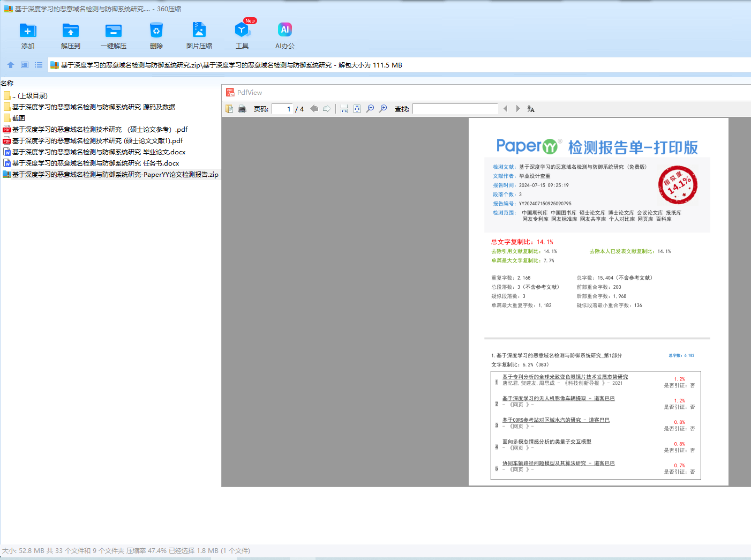Screen dimensions: 751x560
Task: Click the PaperYY report zip archive icon
Action: coord(7,174)
